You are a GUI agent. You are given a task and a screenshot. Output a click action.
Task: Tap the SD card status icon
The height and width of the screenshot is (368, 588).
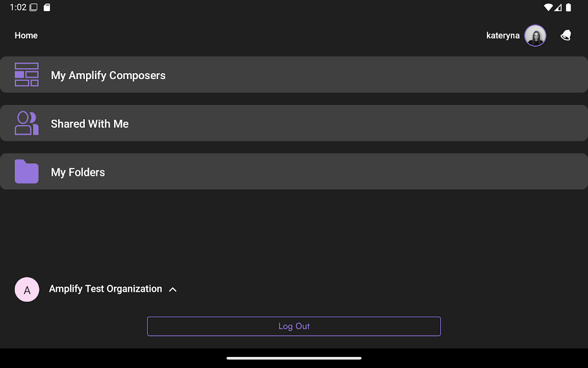tap(46, 7)
